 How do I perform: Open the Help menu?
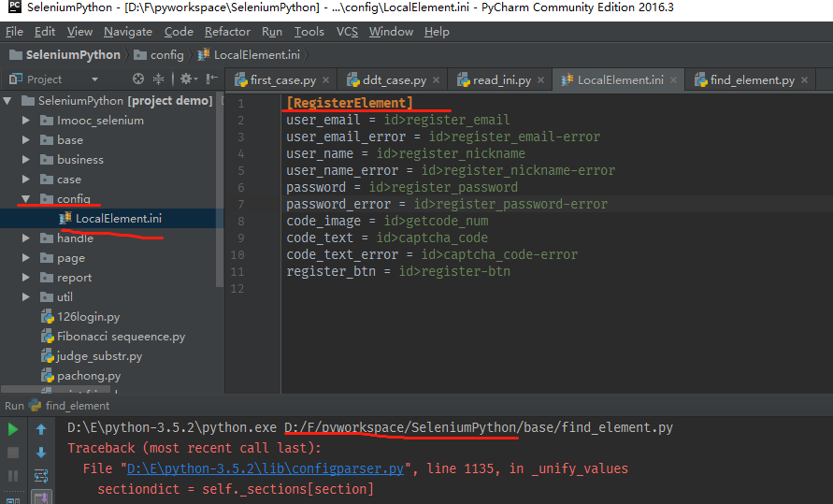437,32
